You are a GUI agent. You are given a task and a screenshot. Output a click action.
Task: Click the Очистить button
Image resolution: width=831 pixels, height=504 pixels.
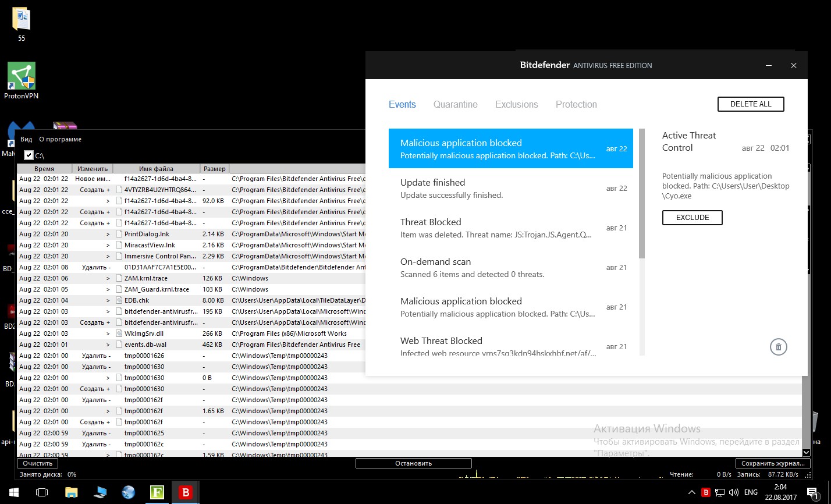(38, 463)
